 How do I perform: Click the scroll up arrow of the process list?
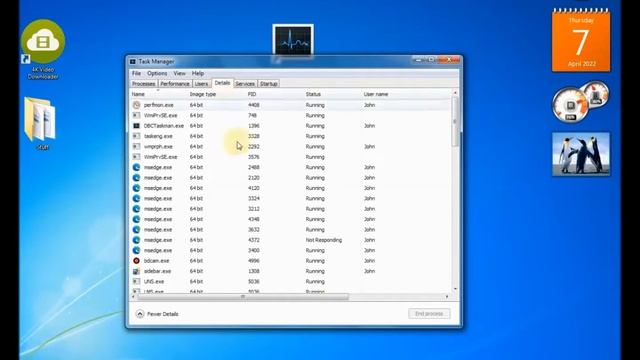tap(455, 93)
